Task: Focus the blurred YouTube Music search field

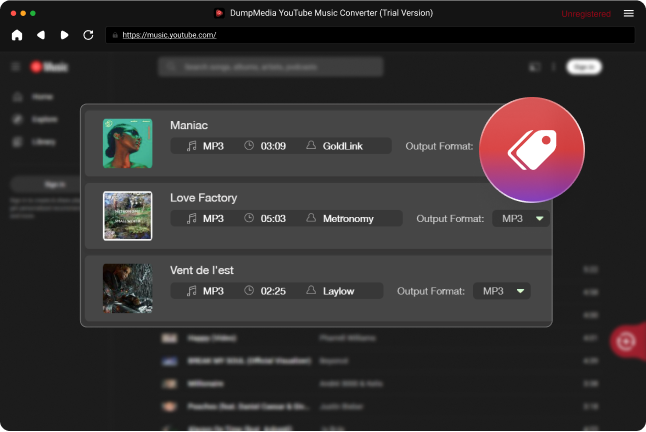Action: click(x=271, y=67)
